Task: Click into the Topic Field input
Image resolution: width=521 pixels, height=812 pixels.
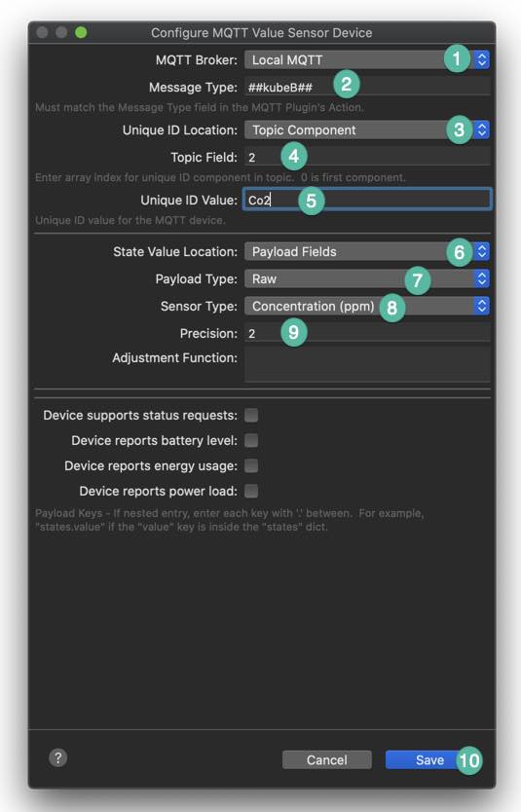Action: pos(367,157)
